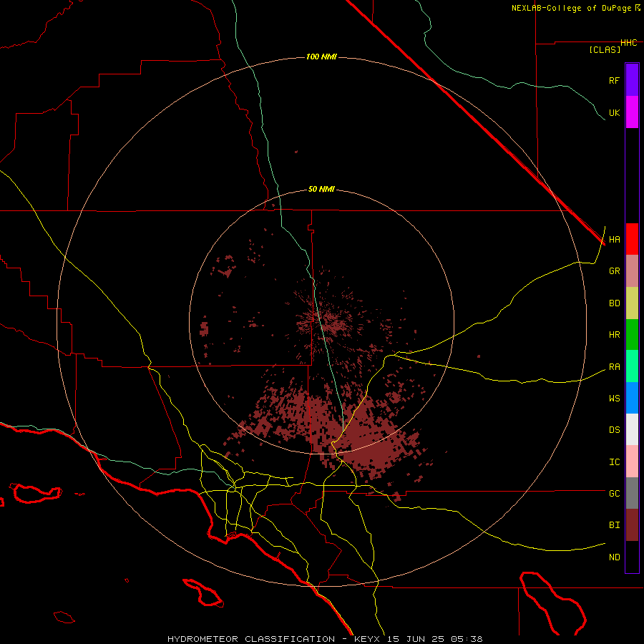Select the IC light pink legend swatch
This screenshot has height=644, width=644.
[x=632, y=462]
